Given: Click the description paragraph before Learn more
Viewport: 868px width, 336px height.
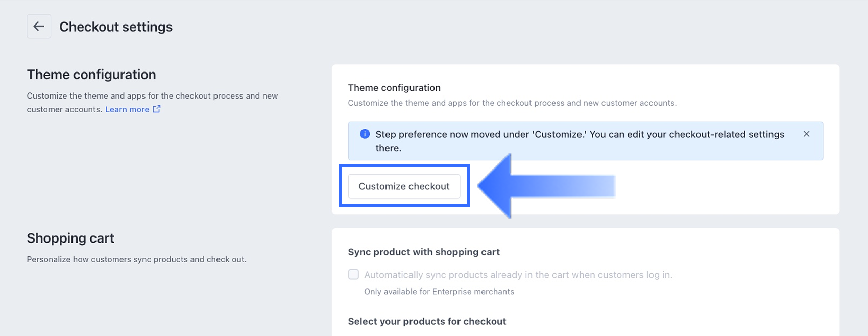Looking at the screenshot, I should coord(152,96).
